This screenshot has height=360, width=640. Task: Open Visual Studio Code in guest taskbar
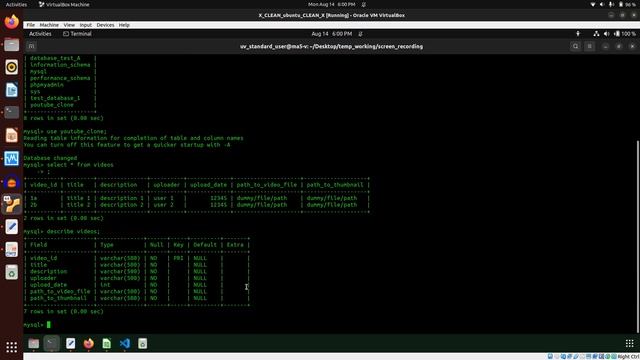(x=125, y=344)
